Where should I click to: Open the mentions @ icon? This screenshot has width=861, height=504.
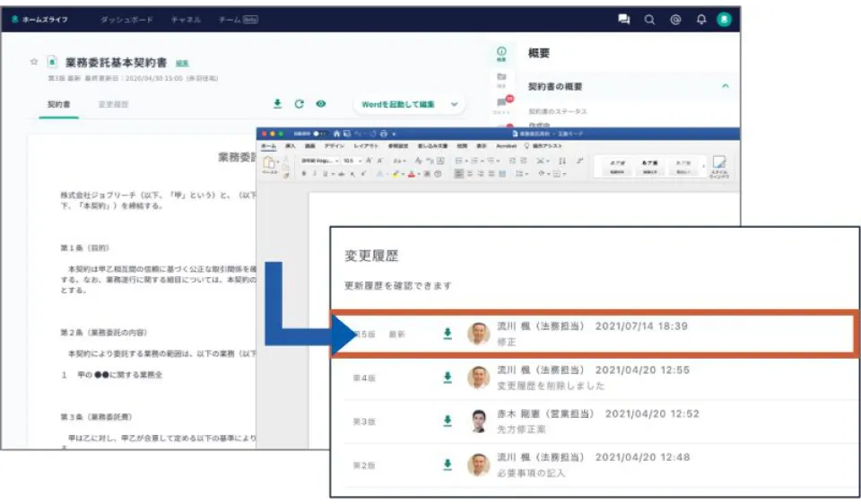[x=675, y=20]
